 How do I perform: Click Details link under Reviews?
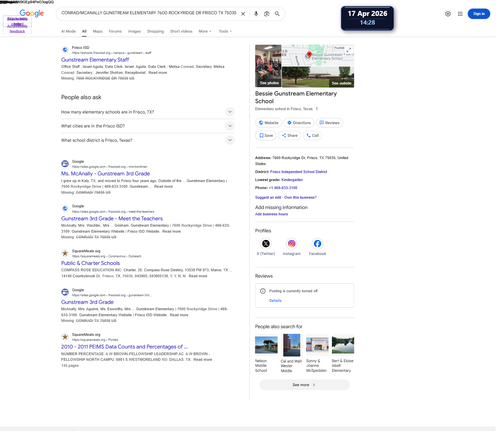pyautogui.click(x=275, y=301)
